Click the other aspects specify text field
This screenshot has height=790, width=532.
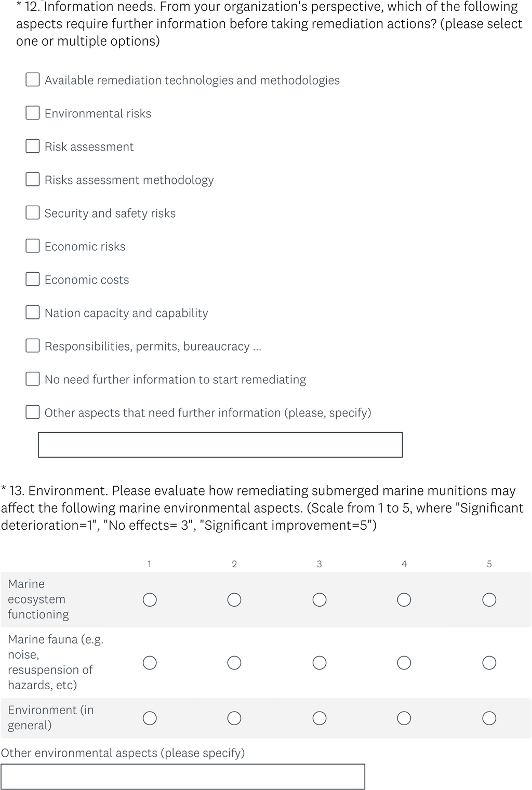tap(220, 445)
